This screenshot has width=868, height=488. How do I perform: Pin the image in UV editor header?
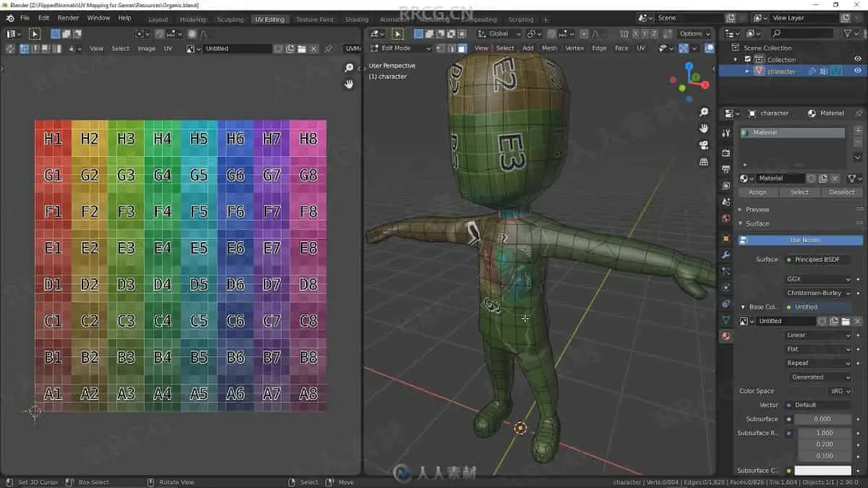[x=328, y=48]
